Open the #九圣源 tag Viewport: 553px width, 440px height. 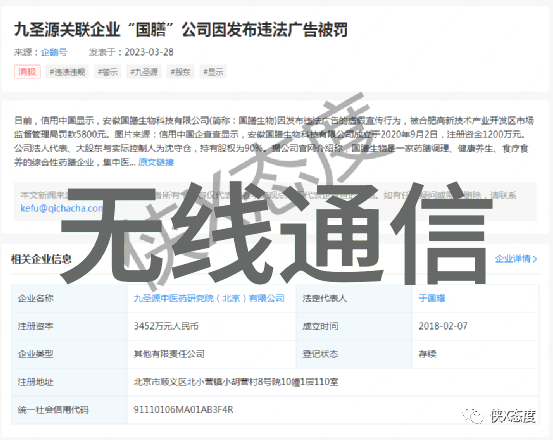coord(144,72)
